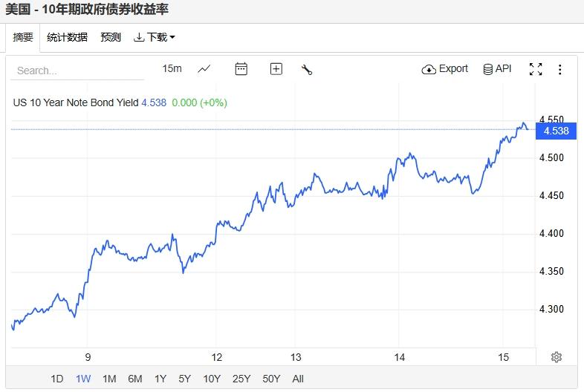Open the chart settings gear
584x392 pixels.
point(556,357)
